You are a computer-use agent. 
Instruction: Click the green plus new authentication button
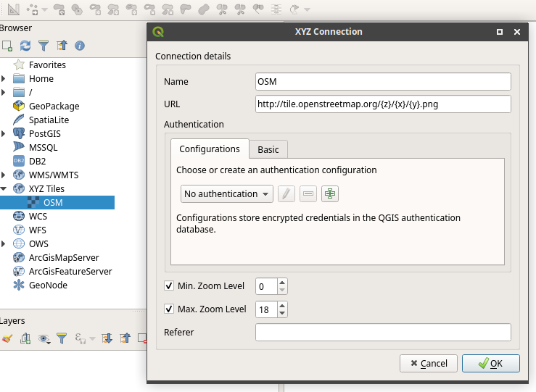click(x=330, y=193)
